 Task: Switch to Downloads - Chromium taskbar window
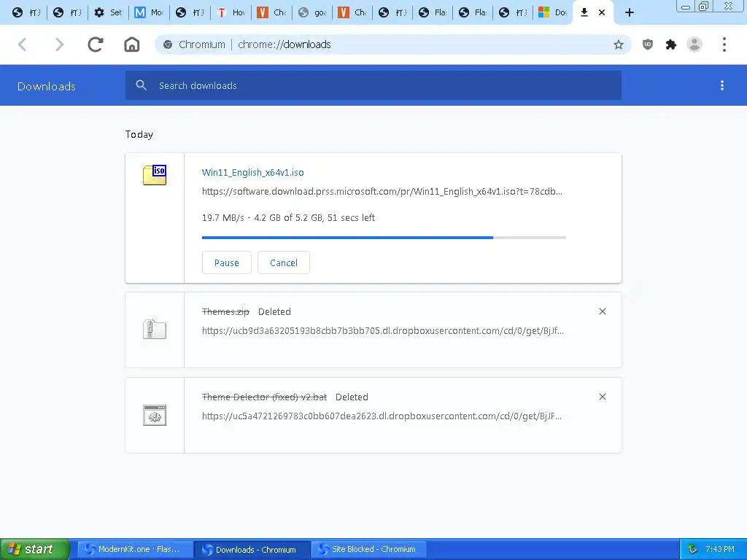coord(252,549)
